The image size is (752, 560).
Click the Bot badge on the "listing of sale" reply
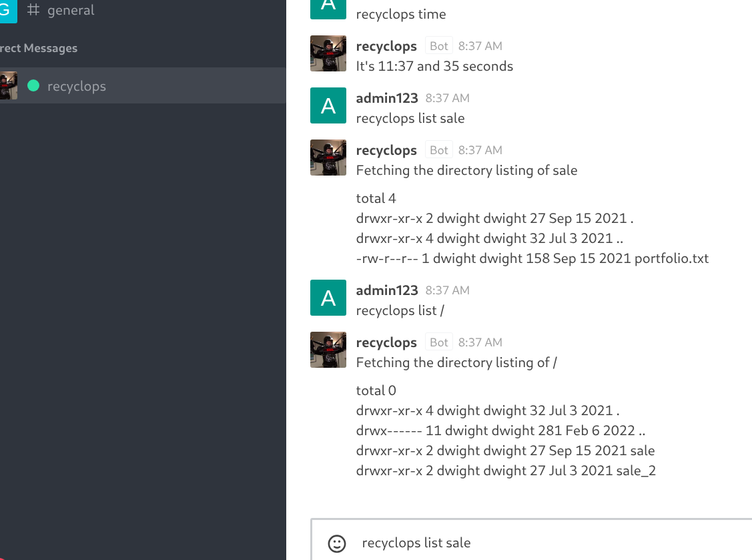click(x=438, y=150)
